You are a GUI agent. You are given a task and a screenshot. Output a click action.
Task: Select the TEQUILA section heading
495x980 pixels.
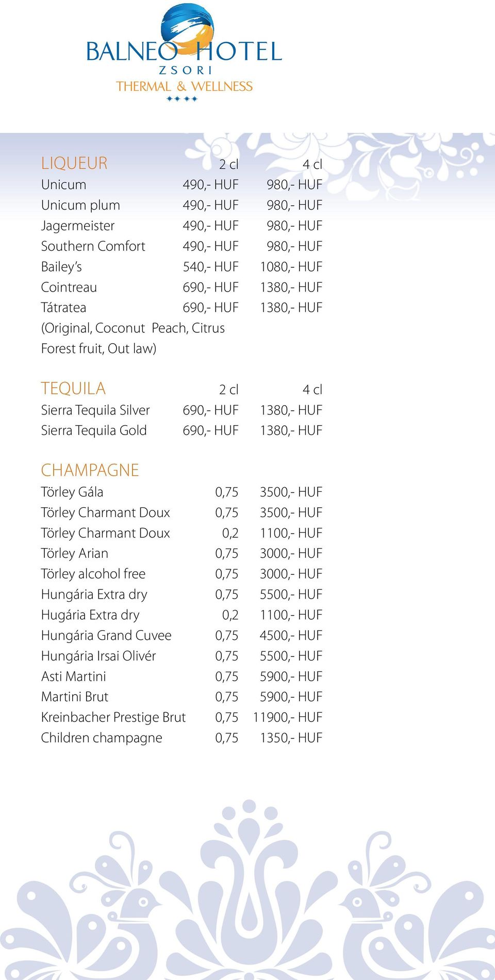click(73, 389)
